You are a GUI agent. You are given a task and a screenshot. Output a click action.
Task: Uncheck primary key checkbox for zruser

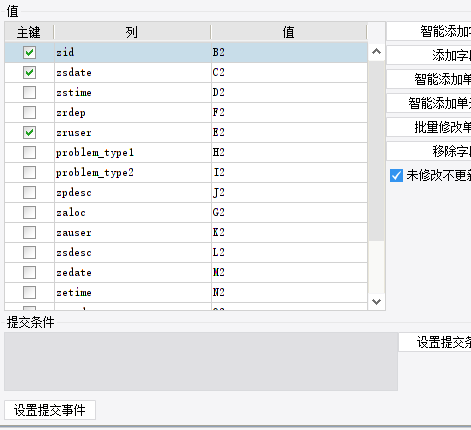(x=29, y=132)
